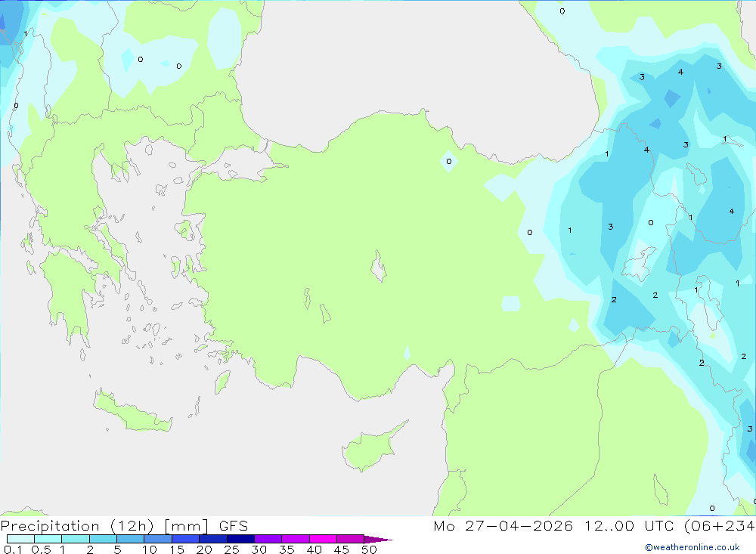Image resolution: width=756 pixels, height=554 pixels.
Task: Select the 45–50 mm dark magenta legend swatch
Action: (351, 539)
